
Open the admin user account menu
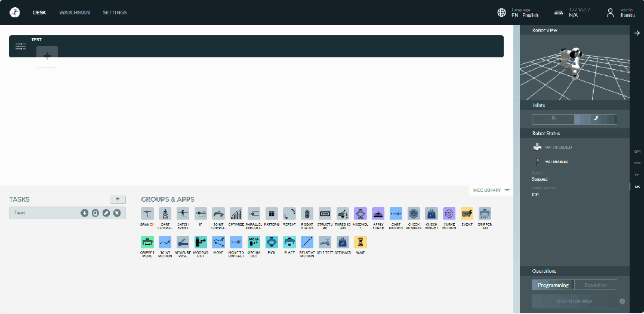point(610,13)
